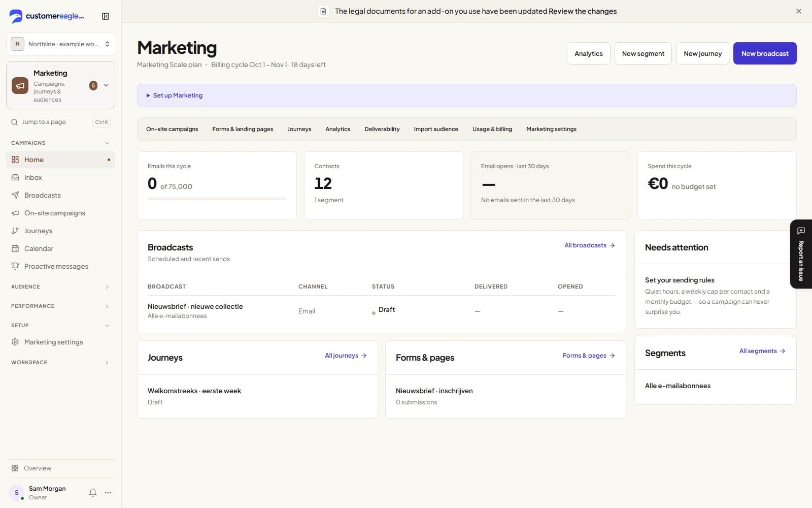The image size is (812, 508).
Task: Click the Marketing megaphone icon
Action: 20,86
